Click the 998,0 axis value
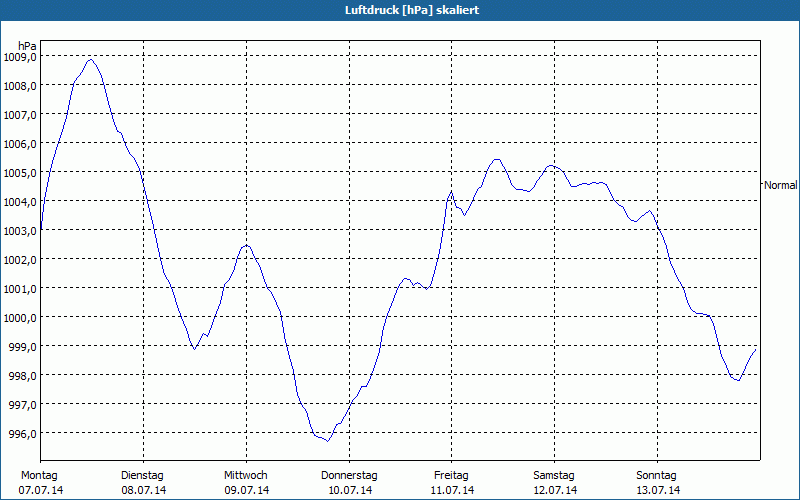Screen dimensions: 800x500 pyautogui.click(x=22, y=376)
